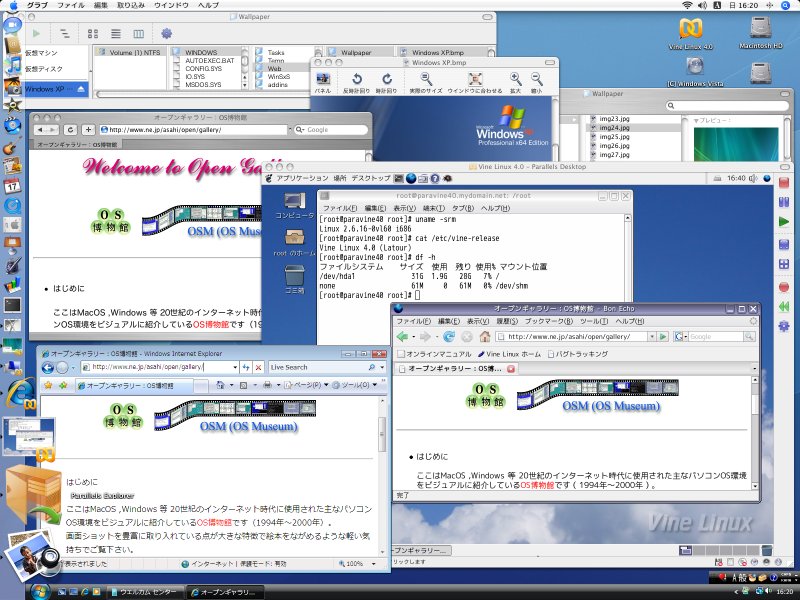Toggle the volume icon in Vine Linux panel
The image size is (800, 600).
click(753, 179)
